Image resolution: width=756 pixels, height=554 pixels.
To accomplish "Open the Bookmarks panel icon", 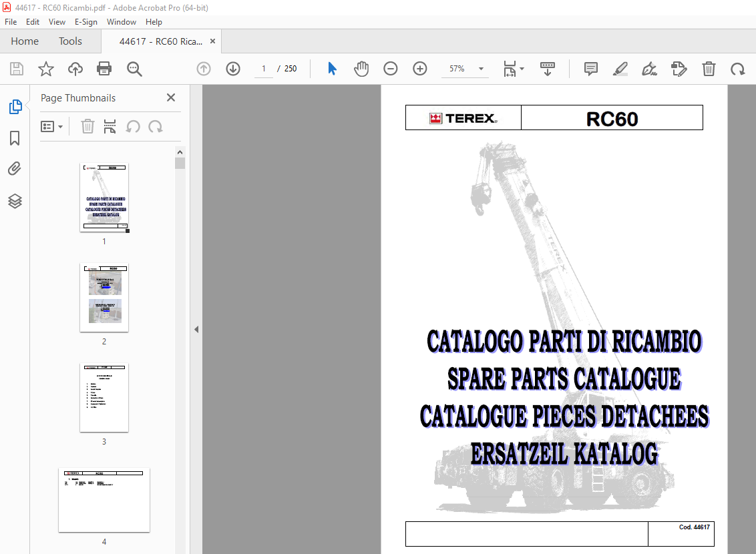I will click(x=15, y=138).
